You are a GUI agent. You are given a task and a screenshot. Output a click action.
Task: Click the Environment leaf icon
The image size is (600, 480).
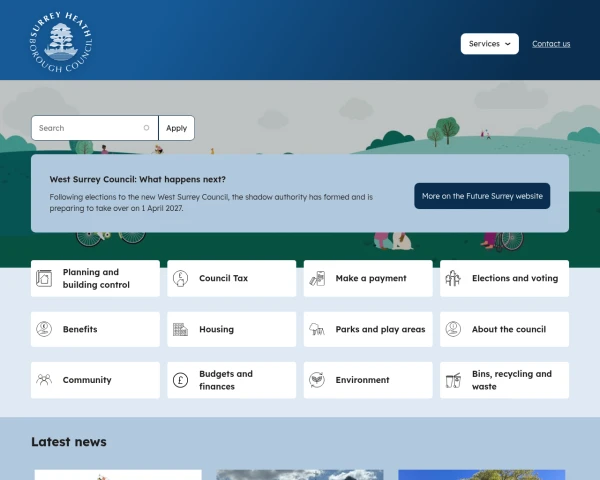pyautogui.click(x=317, y=380)
